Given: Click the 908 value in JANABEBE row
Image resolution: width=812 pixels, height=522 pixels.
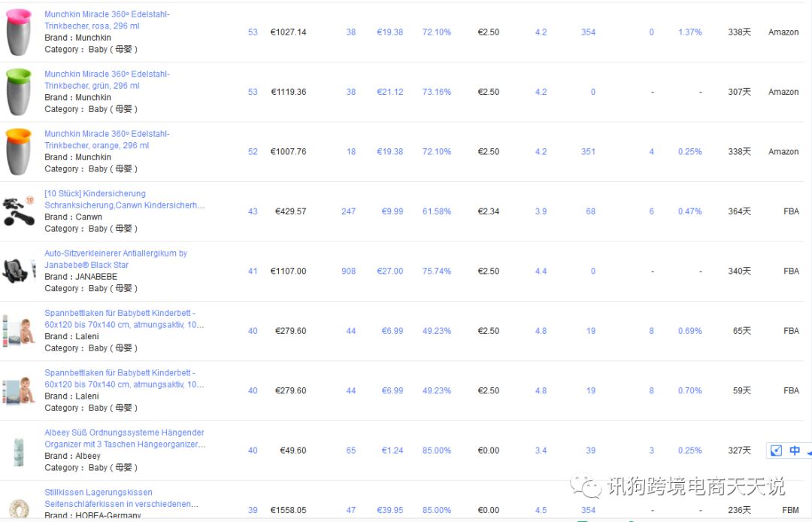Looking at the screenshot, I should click(x=348, y=271).
